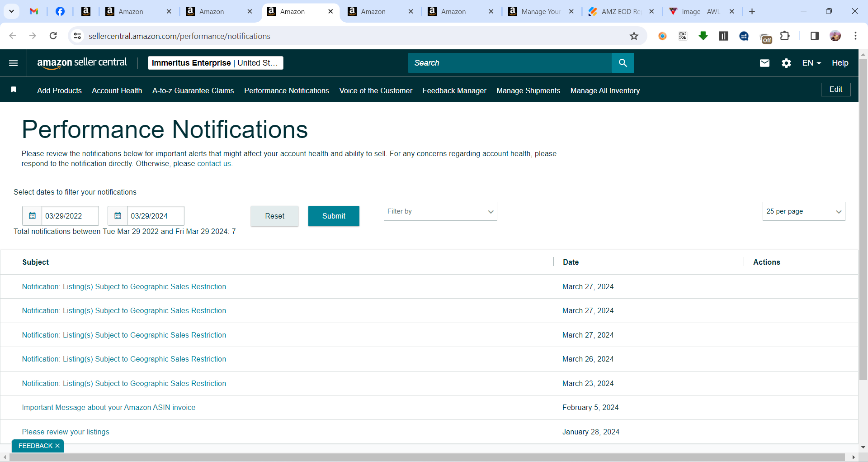Click the Edit button in the nav bar
This screenshot has height=462, width=868.
[x=835, y=90]
